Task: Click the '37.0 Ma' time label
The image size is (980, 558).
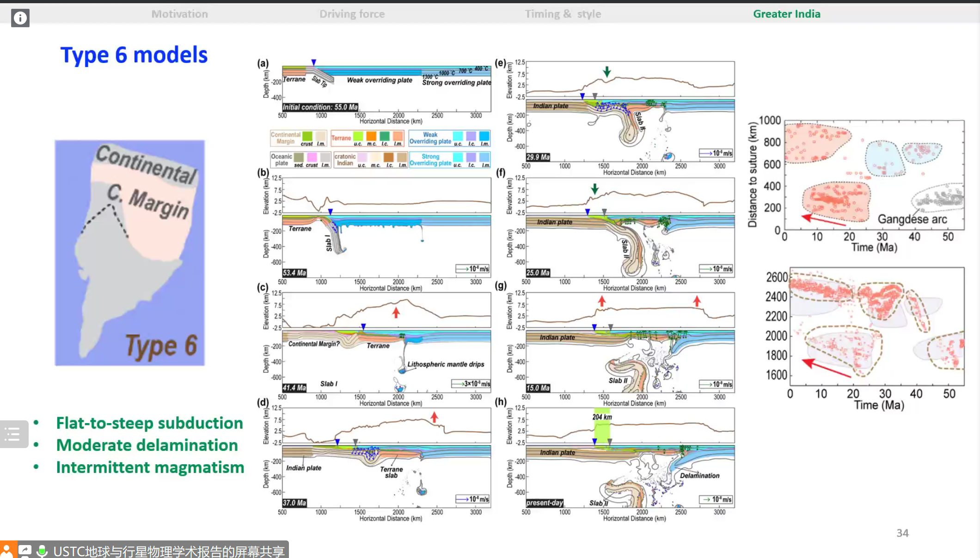Action: (x=294, y=503)
